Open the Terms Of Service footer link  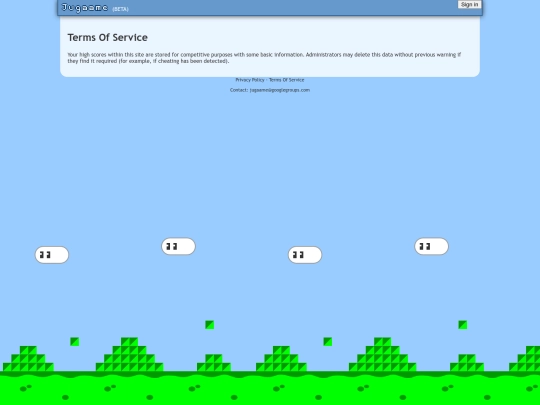[x=287, y=80]
